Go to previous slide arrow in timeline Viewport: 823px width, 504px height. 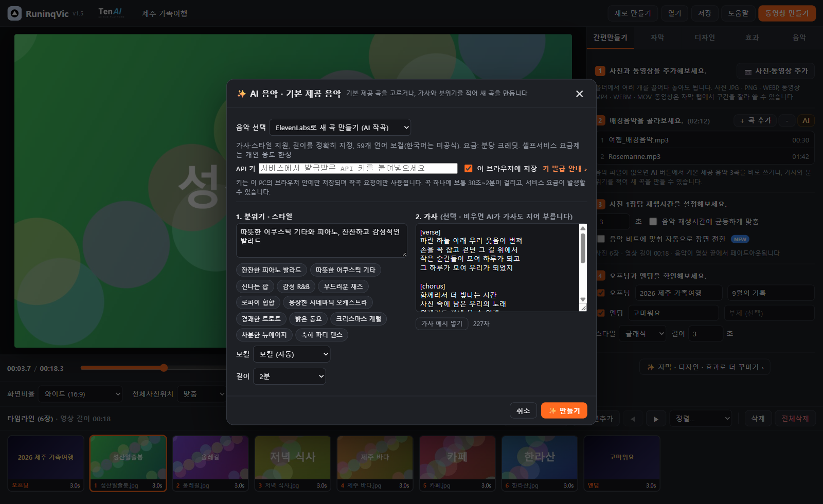(633, 419)
